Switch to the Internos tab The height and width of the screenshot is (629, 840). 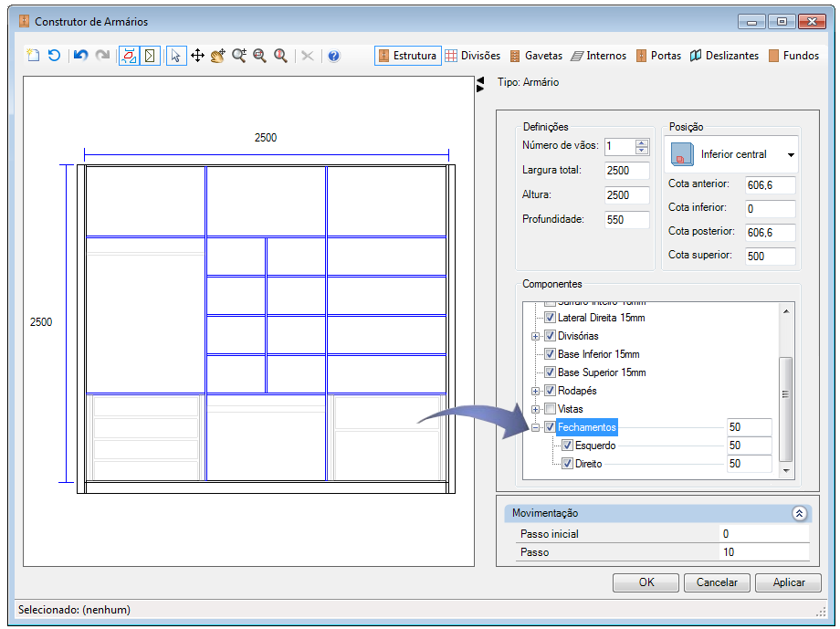point(599,56)
